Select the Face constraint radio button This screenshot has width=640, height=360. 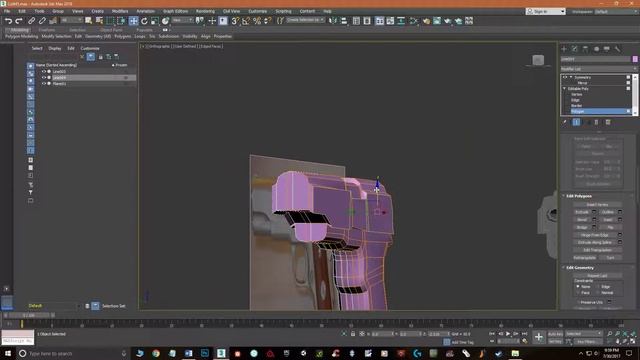click(578, 293)
